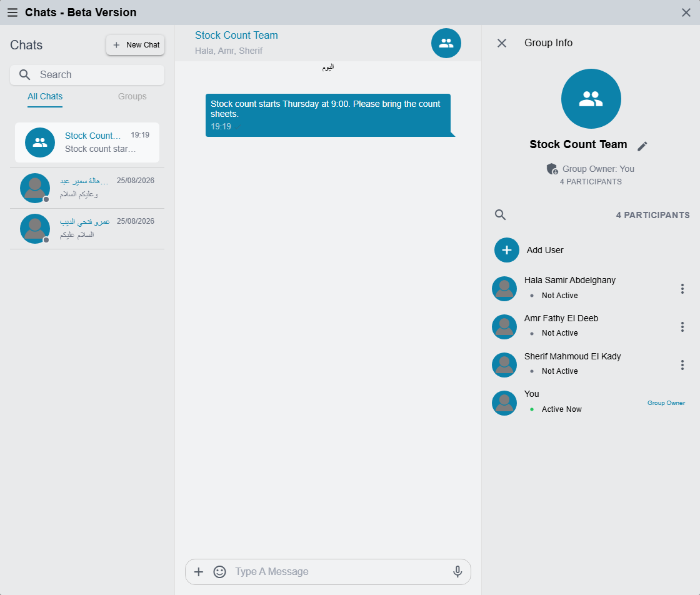700x595 pixels.
Task: Click the Add User plus button
Action: click(507, 250)
